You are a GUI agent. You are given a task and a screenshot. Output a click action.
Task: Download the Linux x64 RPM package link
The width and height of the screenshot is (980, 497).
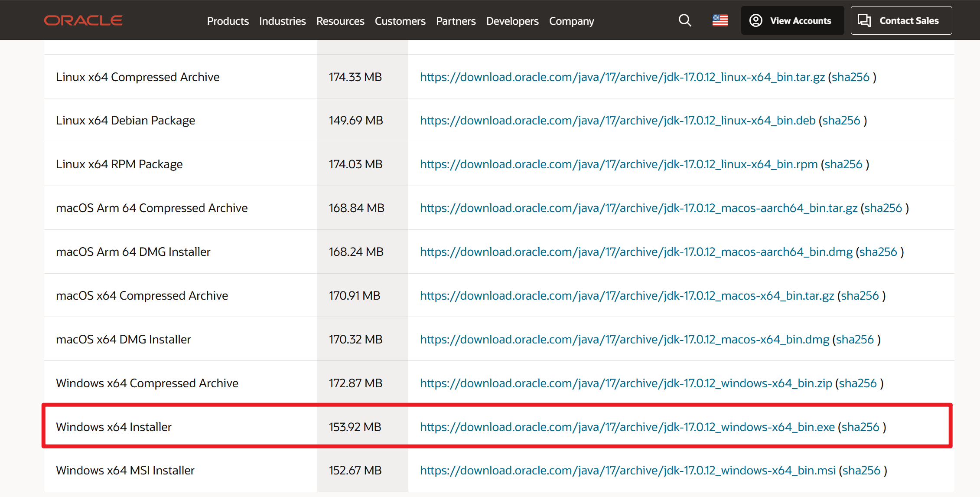click(619, 164)
